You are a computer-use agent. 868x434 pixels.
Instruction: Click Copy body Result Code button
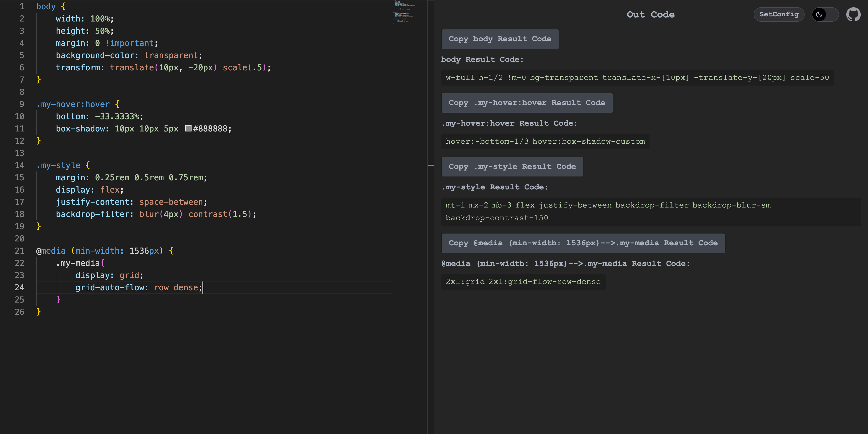tap(500, 39)
